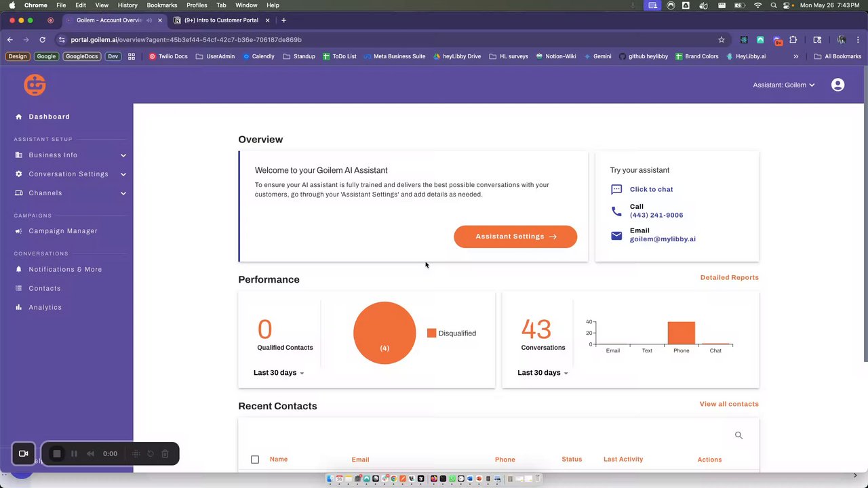The image size is (868, 488).
Task: Open View all contacts link
Action: pos(729,404)
